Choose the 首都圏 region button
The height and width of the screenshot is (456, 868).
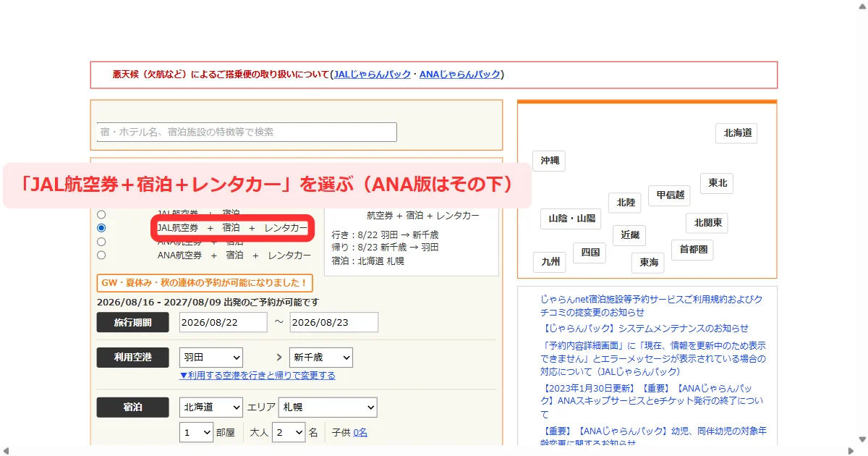click(x=692, y=250)
